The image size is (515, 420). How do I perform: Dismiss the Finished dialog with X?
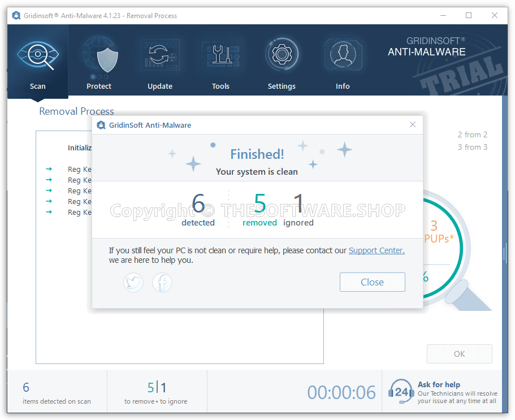[413, 125]
